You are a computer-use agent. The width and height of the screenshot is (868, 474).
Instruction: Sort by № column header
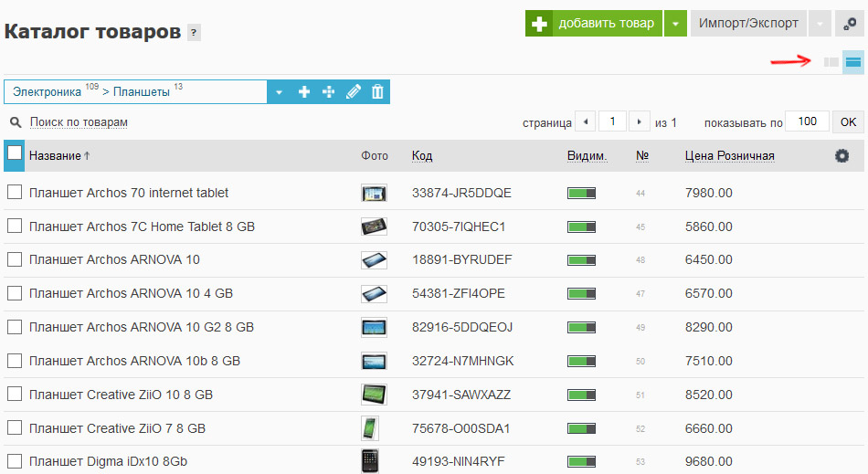point(642,156)
